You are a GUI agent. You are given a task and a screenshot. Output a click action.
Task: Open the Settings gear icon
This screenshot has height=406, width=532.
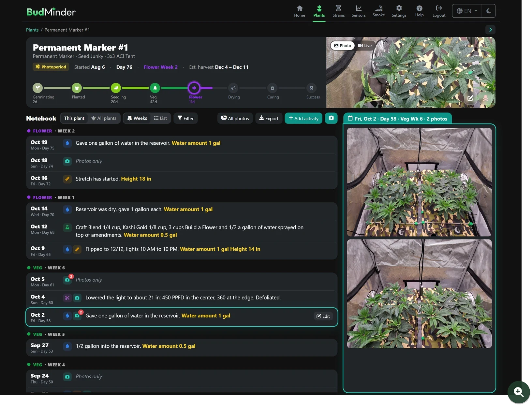[399, 11]
